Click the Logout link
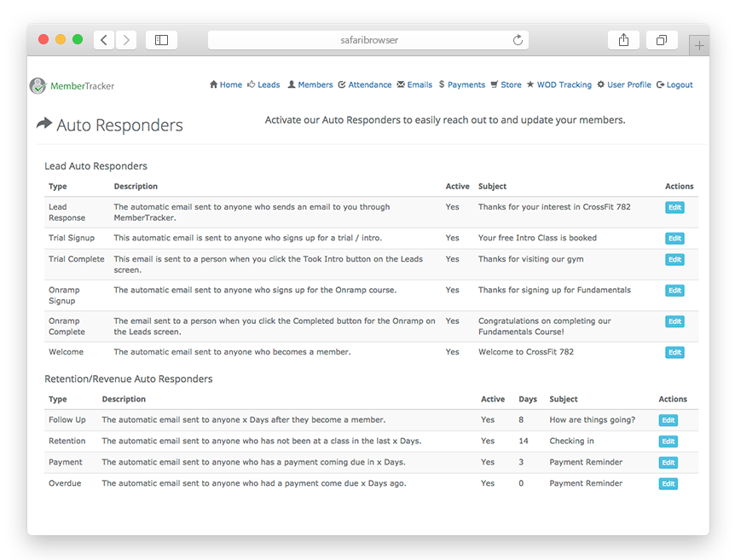735x560 pixels. tap(674, 85)
